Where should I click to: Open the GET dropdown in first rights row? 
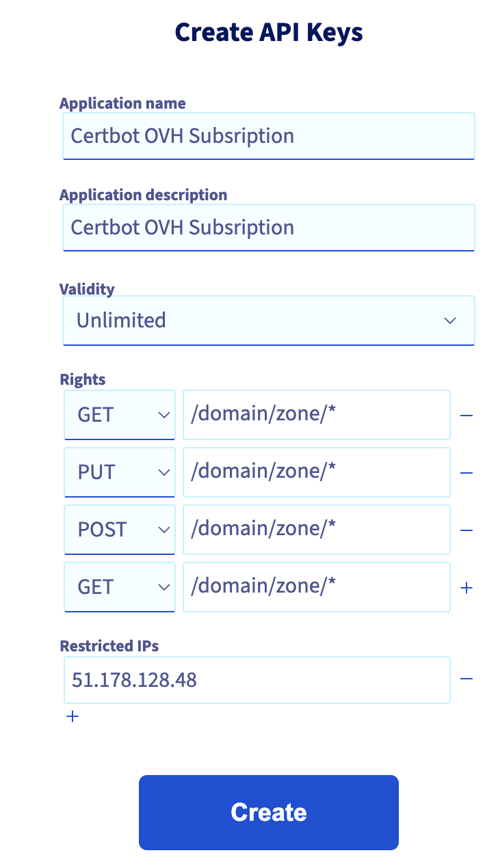(120, 414)
